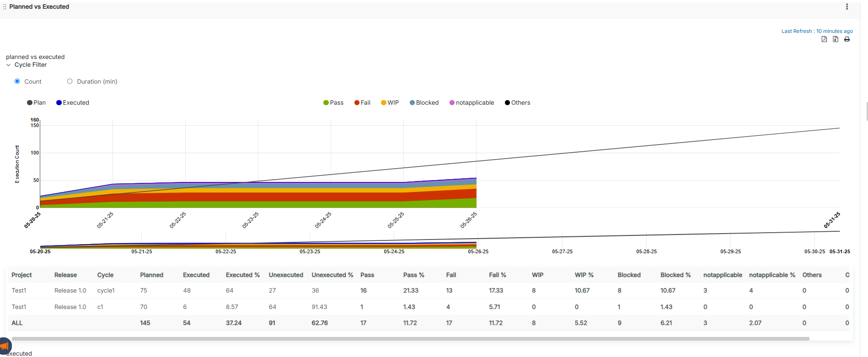Select the Count radio button
Screen dimensions: 868x357
click(17, 81)
